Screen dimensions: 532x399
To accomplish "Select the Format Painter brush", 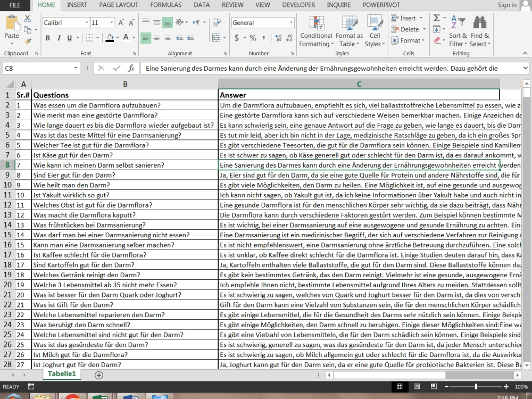I will coord(28,41).
